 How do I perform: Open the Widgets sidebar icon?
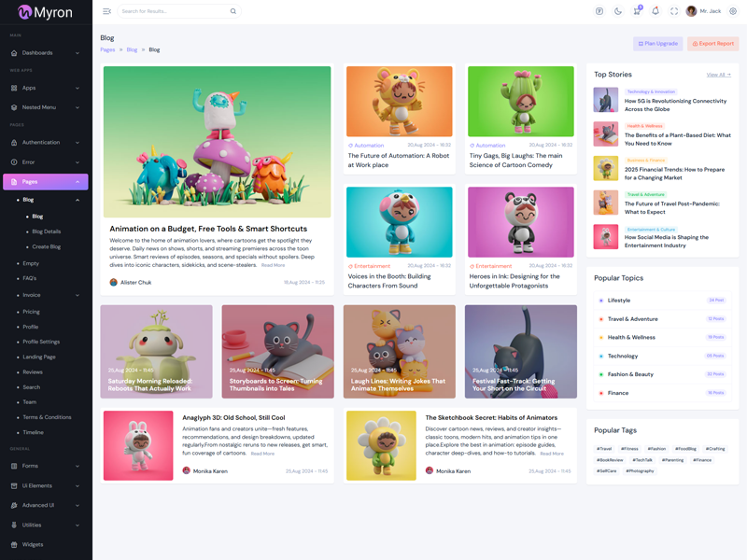pos(14,544)
